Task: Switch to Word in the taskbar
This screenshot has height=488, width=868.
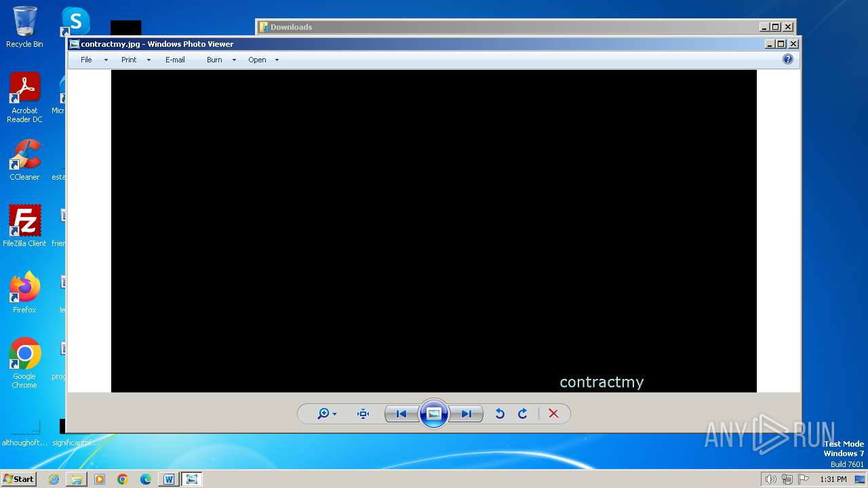Action: [x=169, y=479]
